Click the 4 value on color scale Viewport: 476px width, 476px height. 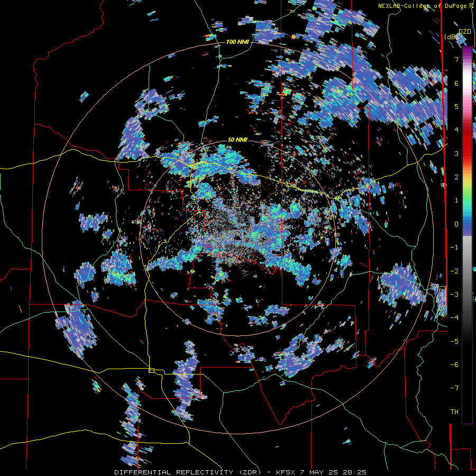[456, 130]
